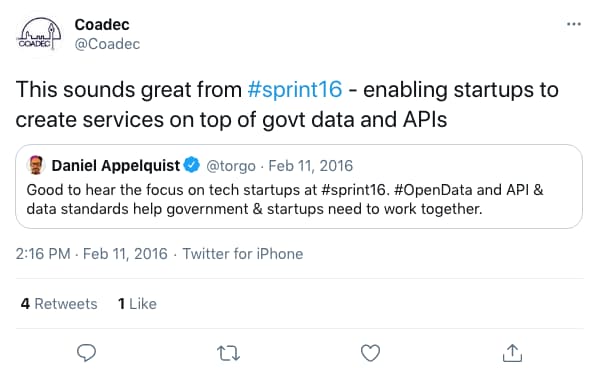Click the Coadec logo avatar
The width and height of the screenshot is (598, 377).
point(40,34)
